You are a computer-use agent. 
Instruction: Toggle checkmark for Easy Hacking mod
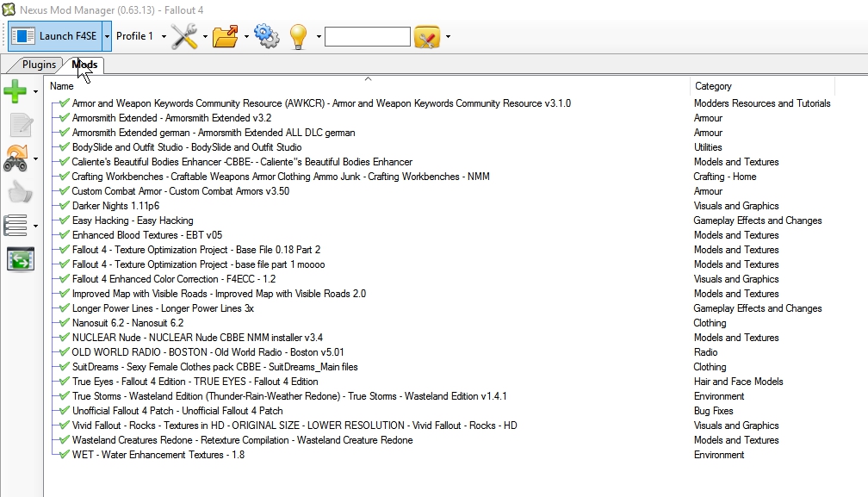click(65, 221)
